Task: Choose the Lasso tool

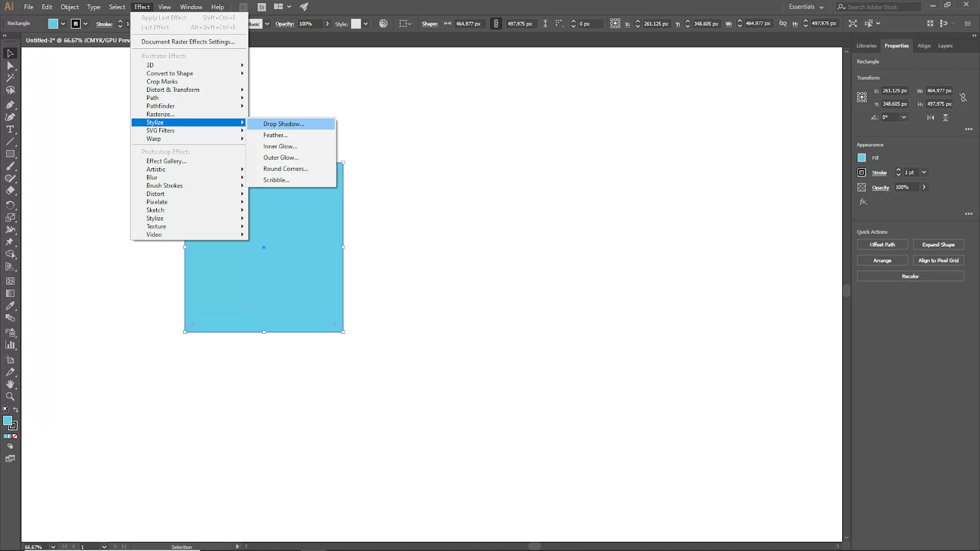Action: coord(10,91)
